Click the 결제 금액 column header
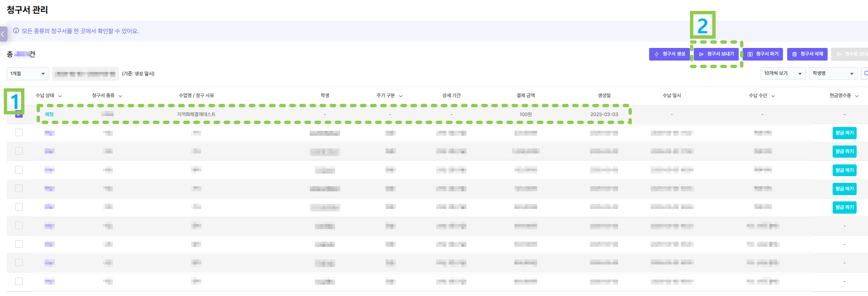Screen dimensions: 868x296 [x=525, y=95]
